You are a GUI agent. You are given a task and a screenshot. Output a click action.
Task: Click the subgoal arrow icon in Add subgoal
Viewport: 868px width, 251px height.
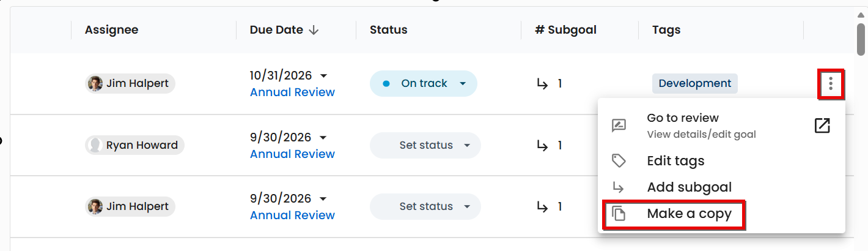(619, 187)
